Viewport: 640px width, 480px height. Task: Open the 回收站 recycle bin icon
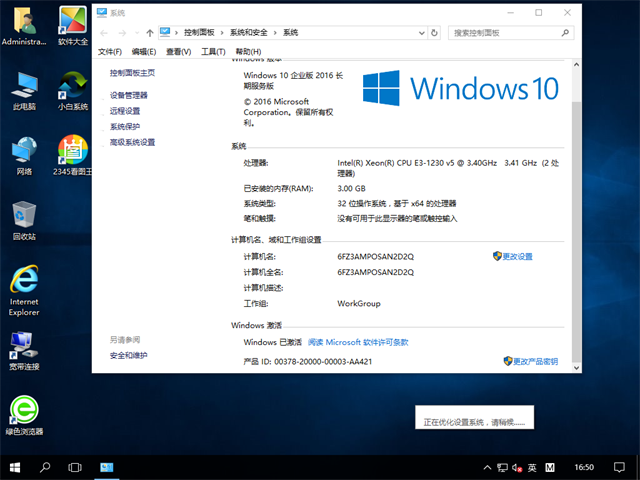[x=24, y=218]
